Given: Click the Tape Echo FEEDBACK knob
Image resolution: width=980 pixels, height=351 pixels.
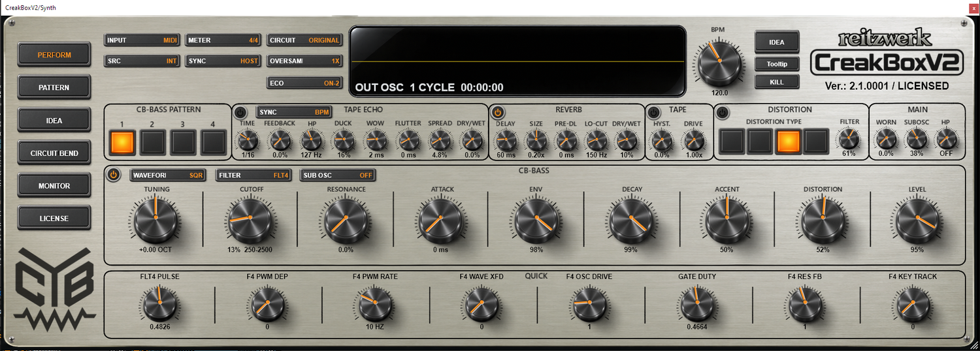Looking at the screenshot, I should pos(280,140).
